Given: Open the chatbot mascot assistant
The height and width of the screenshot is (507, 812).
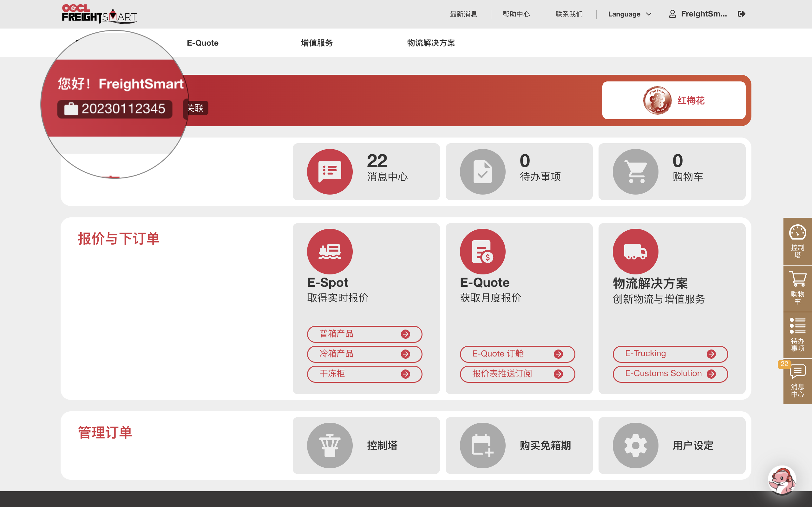Looking at the screenshot, I should (782, 479).
